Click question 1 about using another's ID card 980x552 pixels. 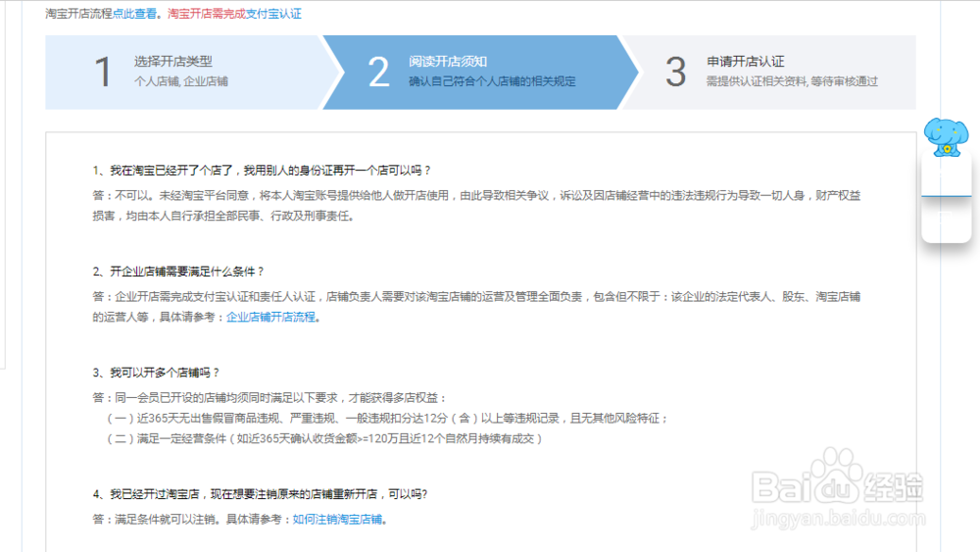click(x=262, y=170)
